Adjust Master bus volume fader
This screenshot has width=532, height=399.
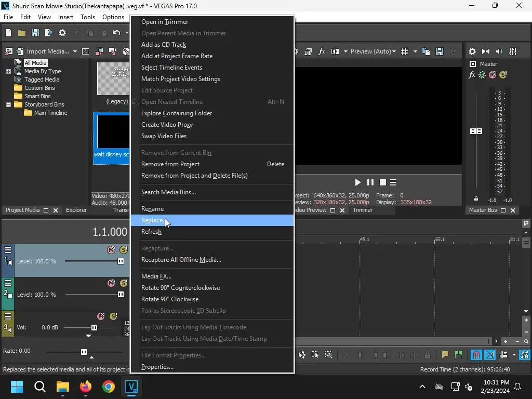(476, 131)
